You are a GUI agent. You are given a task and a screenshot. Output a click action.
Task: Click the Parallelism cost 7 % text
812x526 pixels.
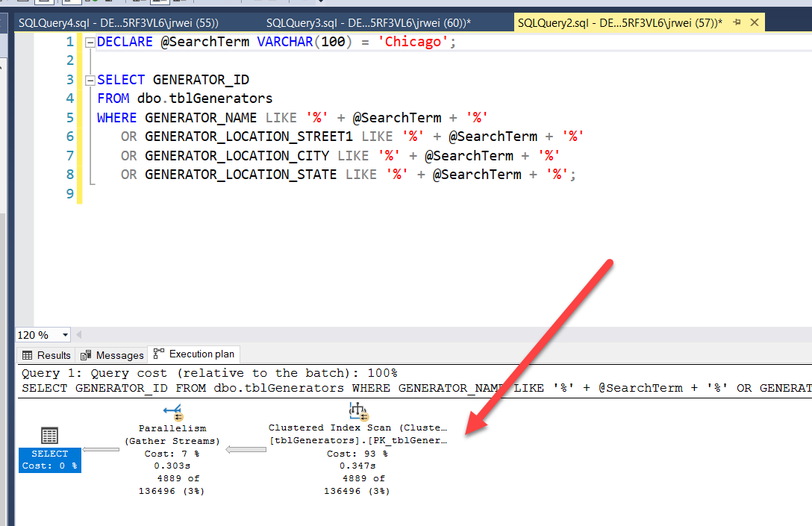pyautogui.click(x=172, y=454)
